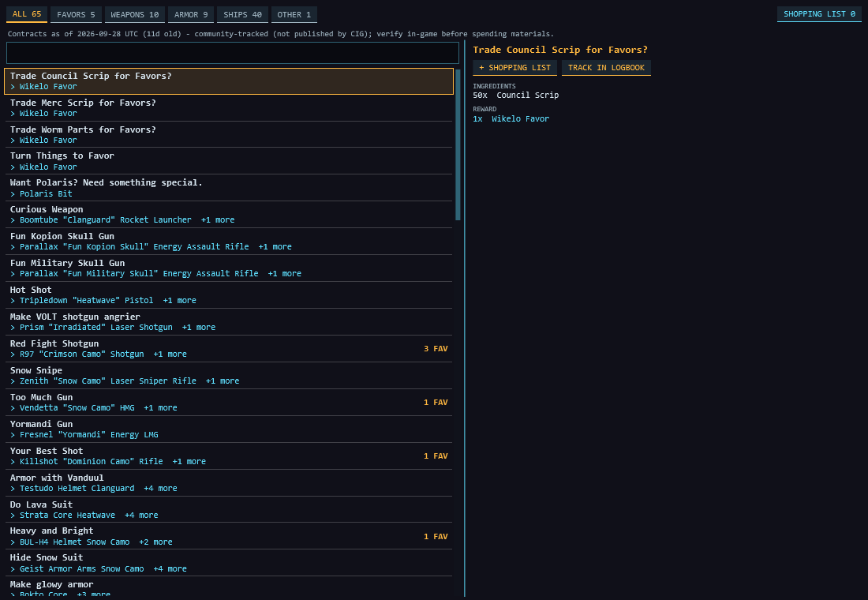
Task: Click the +4 more text under Armor with Vanduul
Action: point(160,489)
